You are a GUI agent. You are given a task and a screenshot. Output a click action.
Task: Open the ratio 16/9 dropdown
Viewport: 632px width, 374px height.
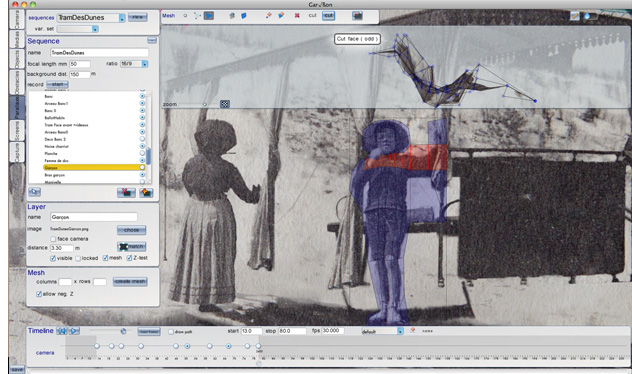134,64
